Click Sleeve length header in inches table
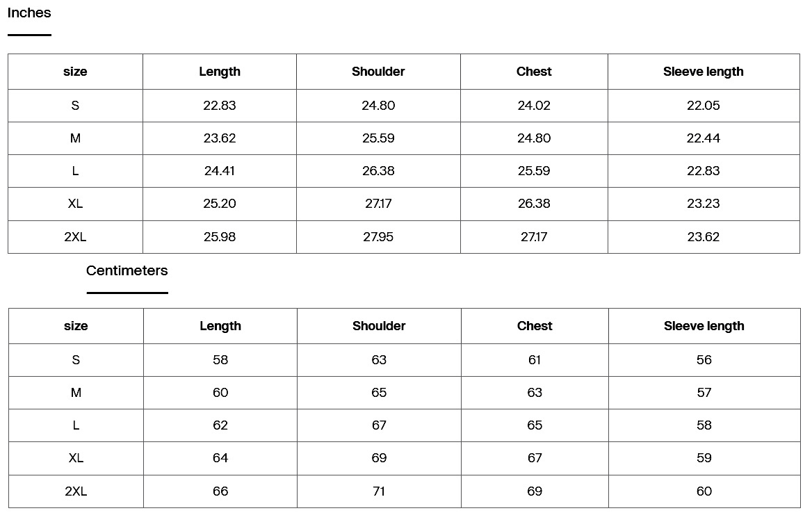Screen dimensions: 812x513 click(x=704, y=72)
